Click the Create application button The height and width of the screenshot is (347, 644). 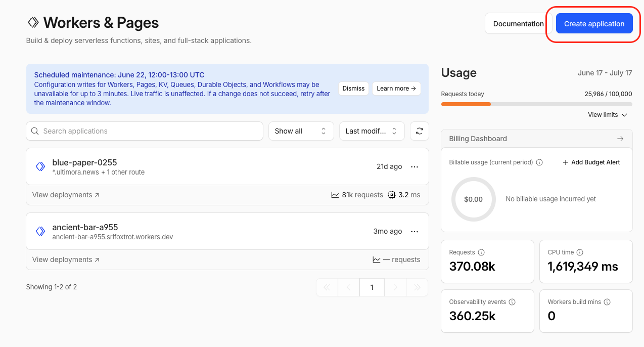[594, 24]
